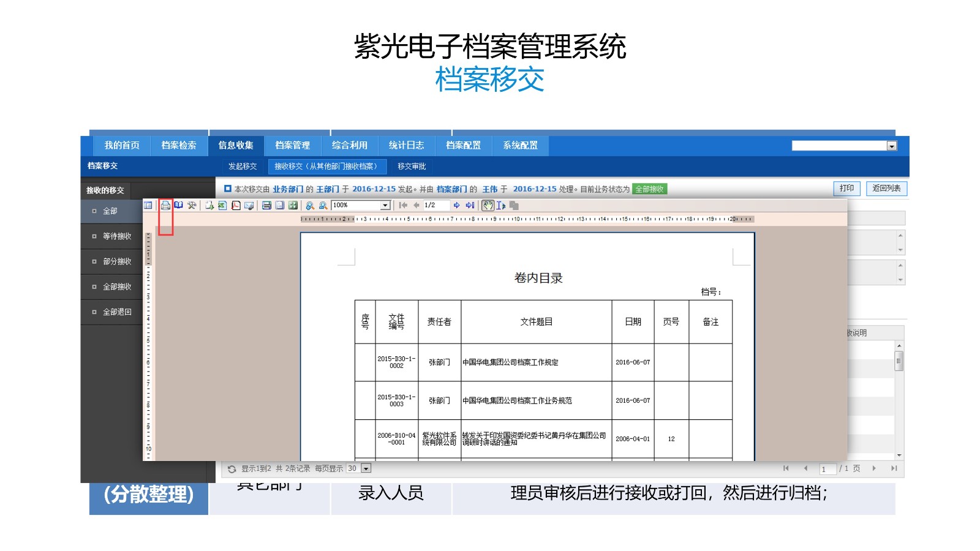Switch to 移交审批 subtab
Screen dimensions: 980x551
coord(412,167)
